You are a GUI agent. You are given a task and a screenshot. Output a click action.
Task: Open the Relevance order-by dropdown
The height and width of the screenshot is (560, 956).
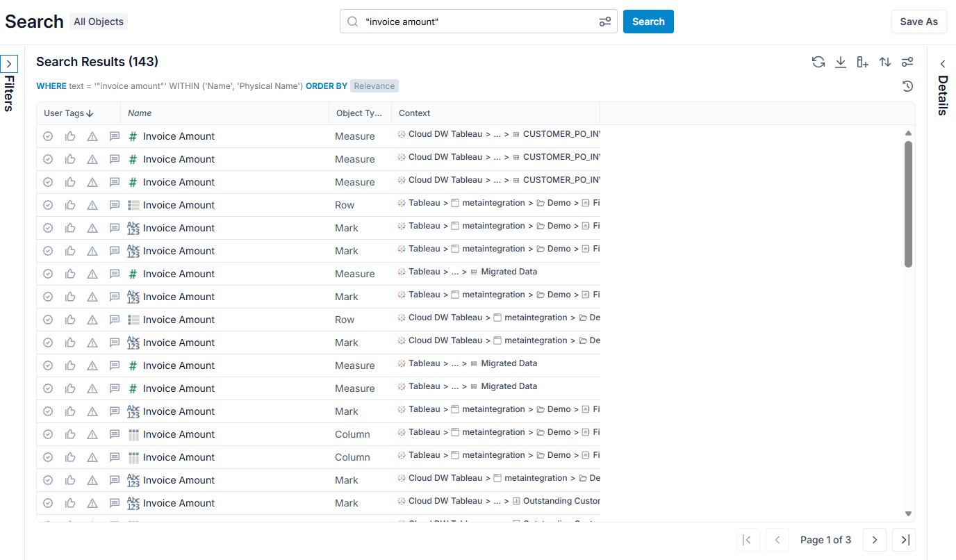coord(374,86)
